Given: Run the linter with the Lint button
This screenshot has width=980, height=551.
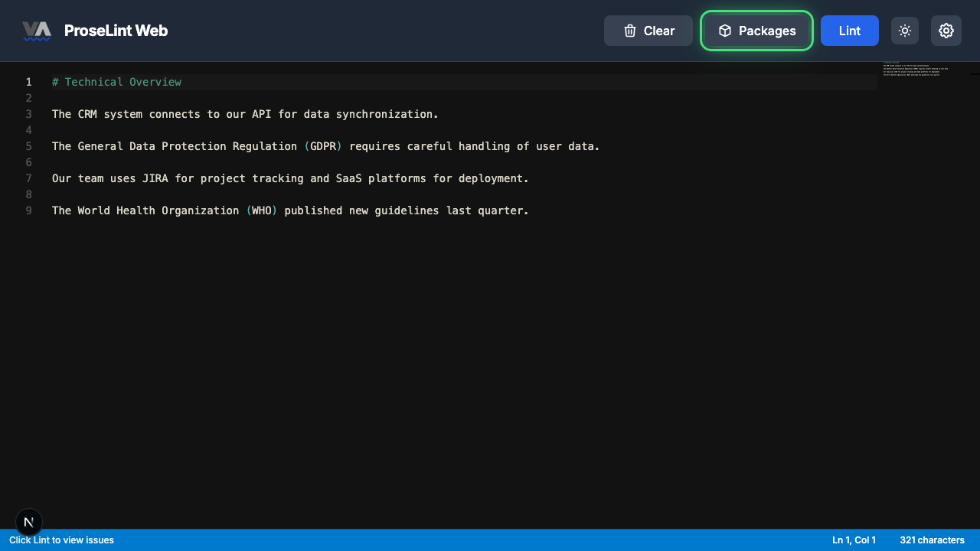Looking at the screenshot, I should [849, 31].
